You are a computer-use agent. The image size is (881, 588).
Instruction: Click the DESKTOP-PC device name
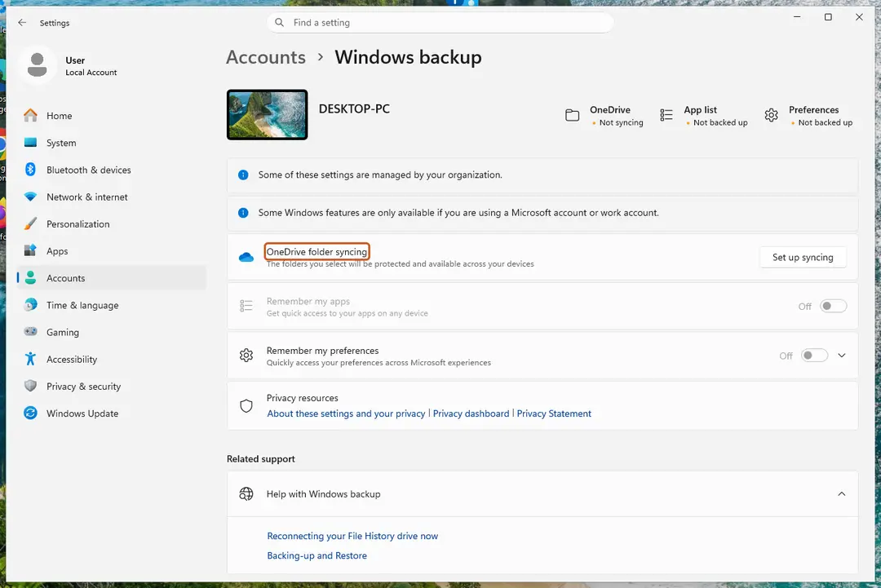(x=354, y=109)
